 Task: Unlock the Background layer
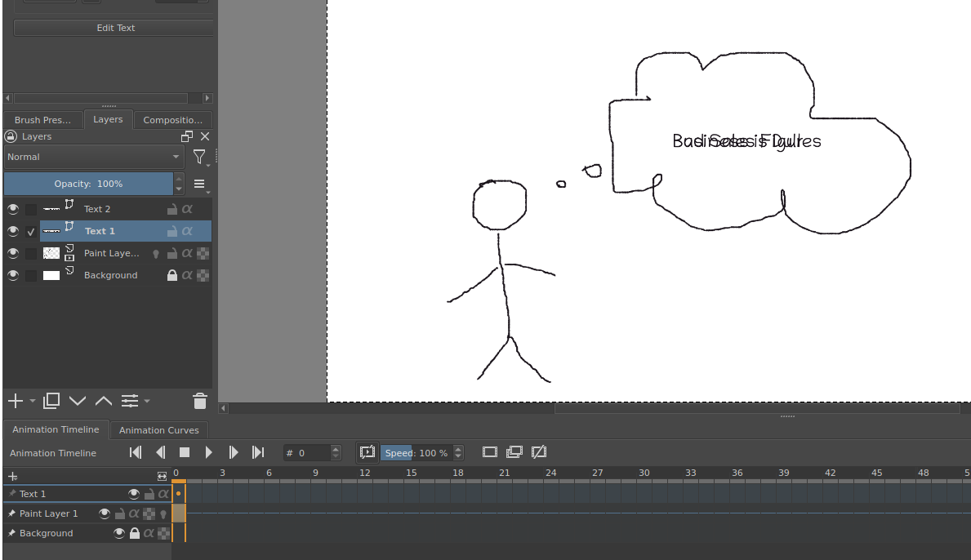coord(171,275)
